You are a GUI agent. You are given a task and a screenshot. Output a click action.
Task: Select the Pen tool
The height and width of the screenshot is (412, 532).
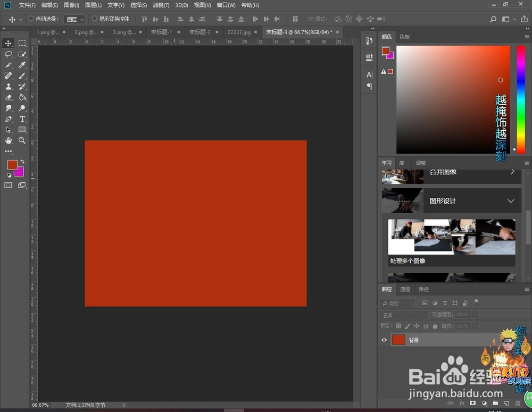click(x=9, y=119)
